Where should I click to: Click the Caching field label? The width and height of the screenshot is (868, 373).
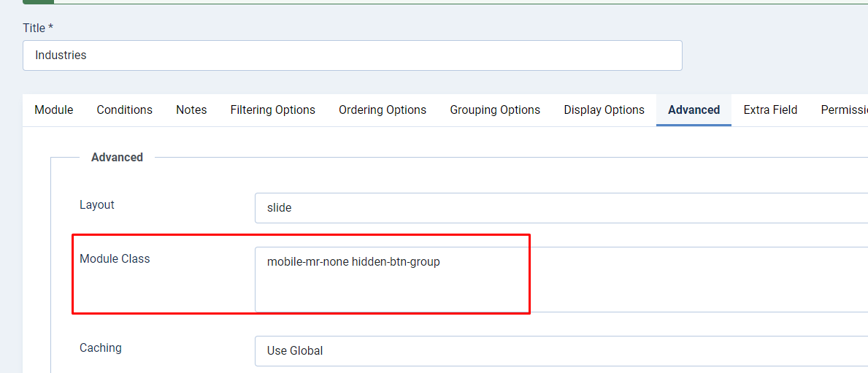(101, 348)
